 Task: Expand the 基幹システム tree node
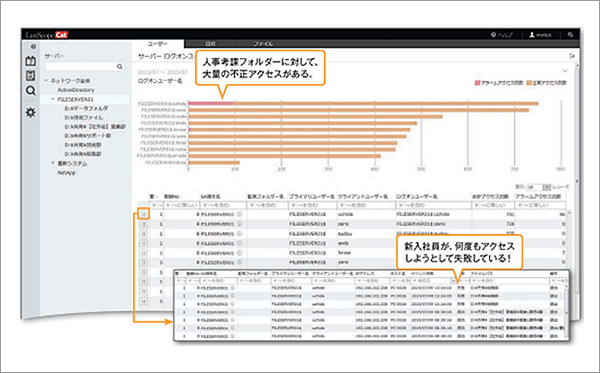pyautogui.click(x=53, y=163)
